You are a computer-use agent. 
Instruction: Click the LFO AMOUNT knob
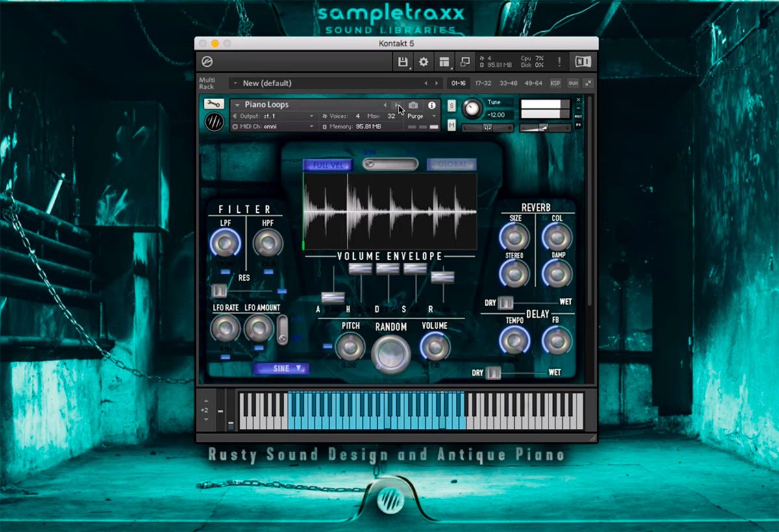click(258, 328)
